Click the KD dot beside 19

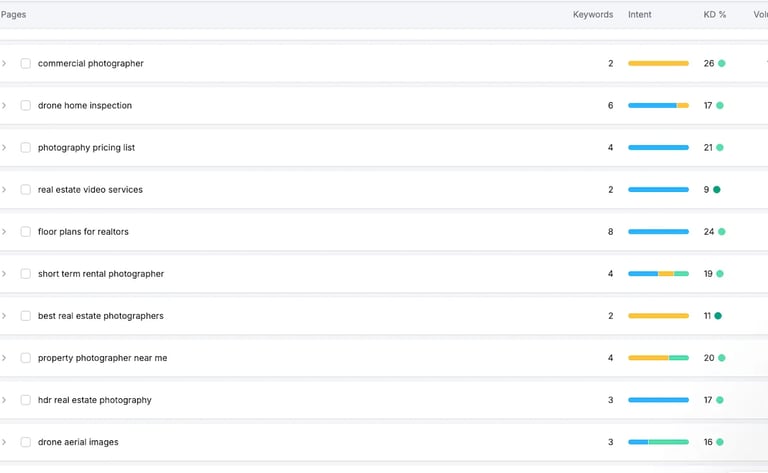[720, 274]
